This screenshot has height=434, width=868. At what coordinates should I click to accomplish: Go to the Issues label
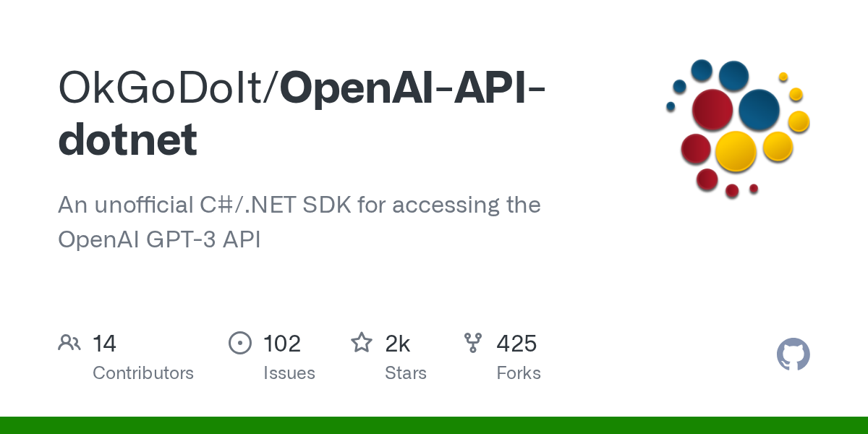(x=289, y=373)
